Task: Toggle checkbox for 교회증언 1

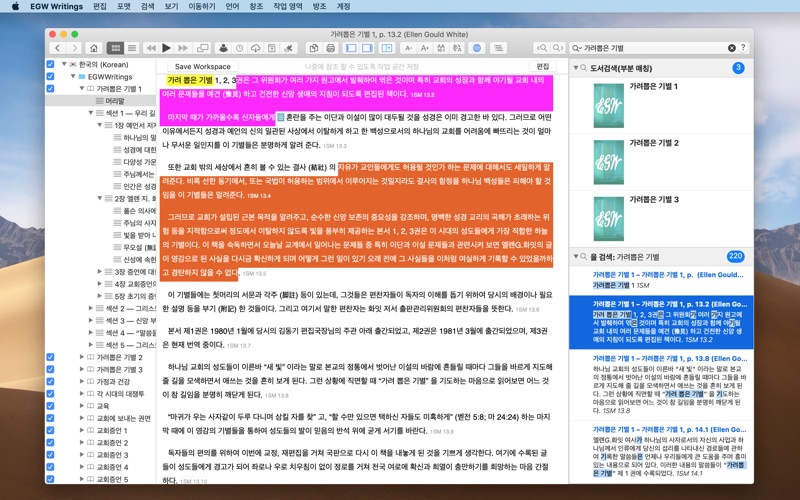Action: [50, 430]
